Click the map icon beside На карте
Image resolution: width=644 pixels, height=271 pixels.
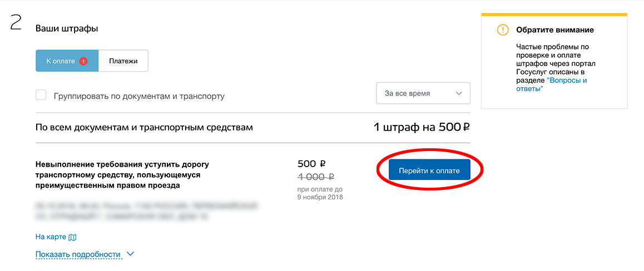[73, 237]
